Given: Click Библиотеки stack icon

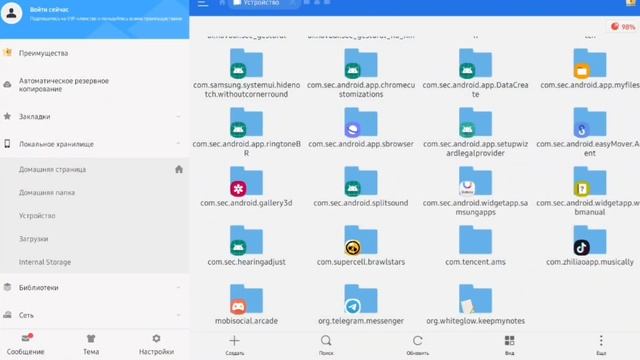Looking at the screenshot, I should 7,287.
